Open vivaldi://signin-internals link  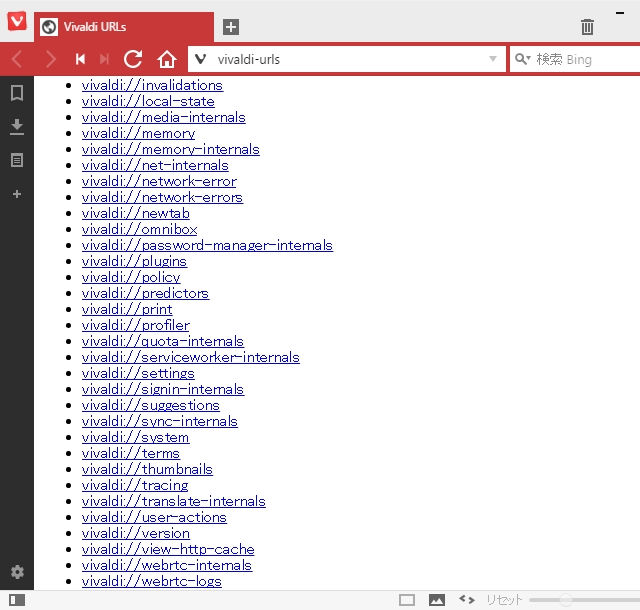(163, 389)
